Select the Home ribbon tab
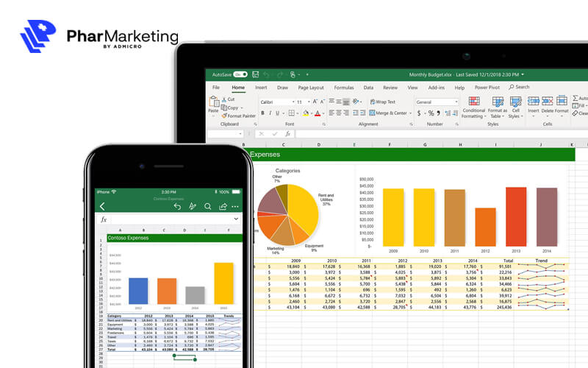 click(x=238, y=88)
